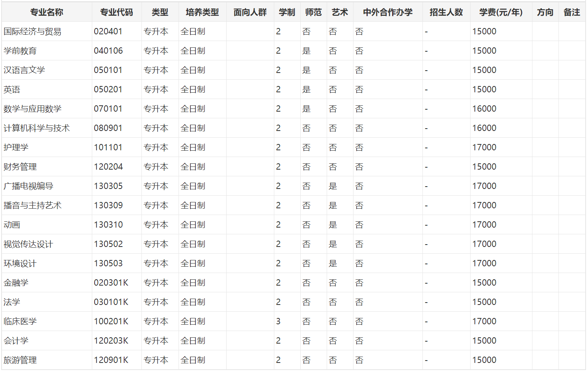
Task: Click major code 040106
Action: [x=108, y=51]
